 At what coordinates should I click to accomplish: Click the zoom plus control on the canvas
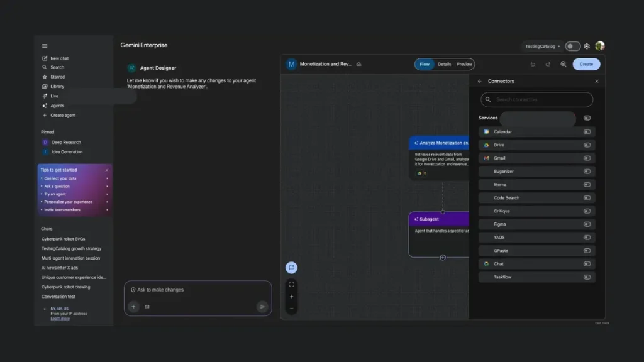(x=291, y=296)
